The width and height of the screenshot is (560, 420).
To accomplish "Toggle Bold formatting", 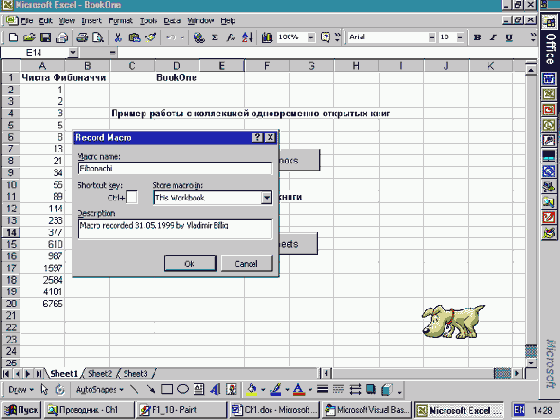I will pyautogui.click(x=477, y=37).
